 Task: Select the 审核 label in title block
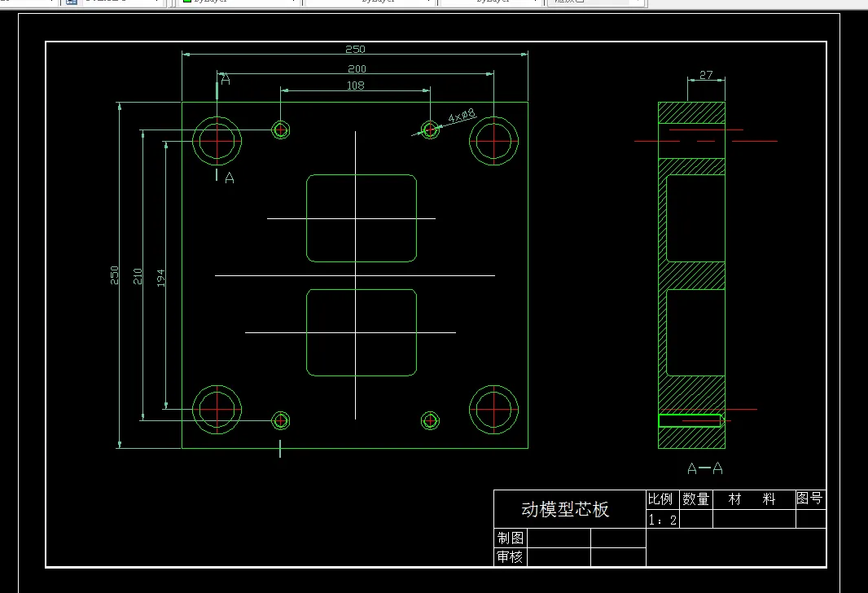point(510,556)
